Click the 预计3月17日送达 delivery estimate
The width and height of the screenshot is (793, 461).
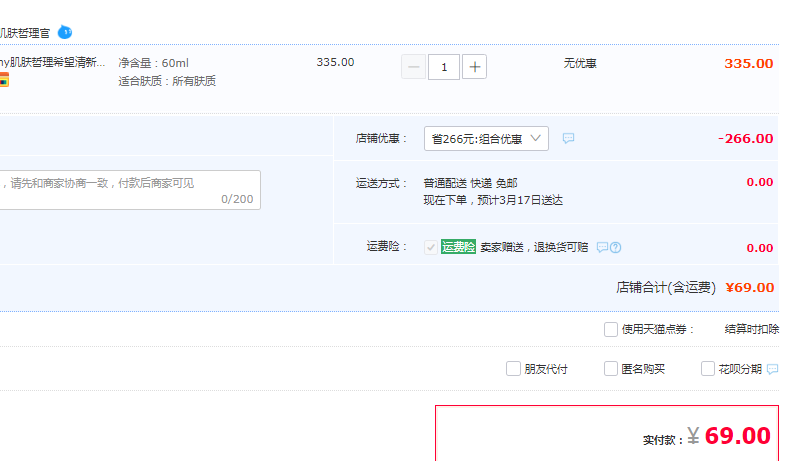520,200
